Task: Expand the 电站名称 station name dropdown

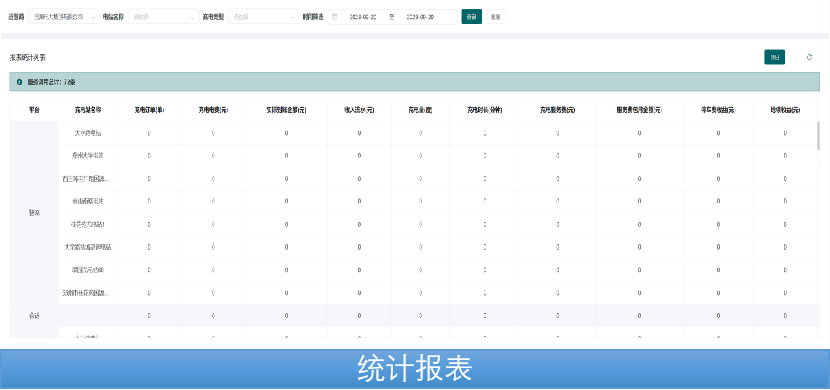Action: tap(163, 17)
